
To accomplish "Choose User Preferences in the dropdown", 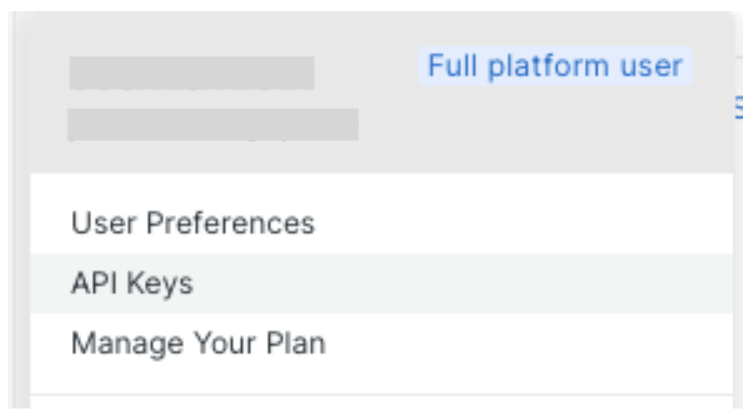I will 193,223.
